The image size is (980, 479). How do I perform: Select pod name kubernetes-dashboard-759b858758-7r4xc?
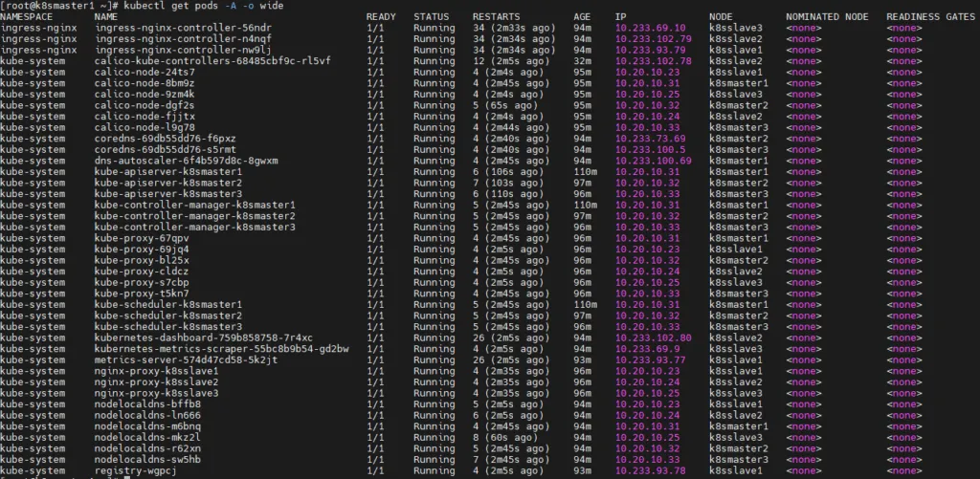(204, 337)
